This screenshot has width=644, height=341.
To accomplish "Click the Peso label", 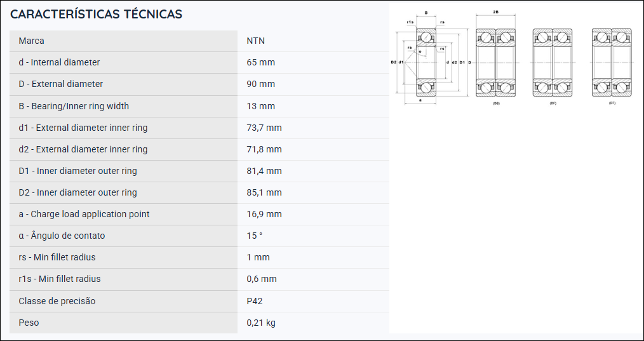I will coord(29,323).
